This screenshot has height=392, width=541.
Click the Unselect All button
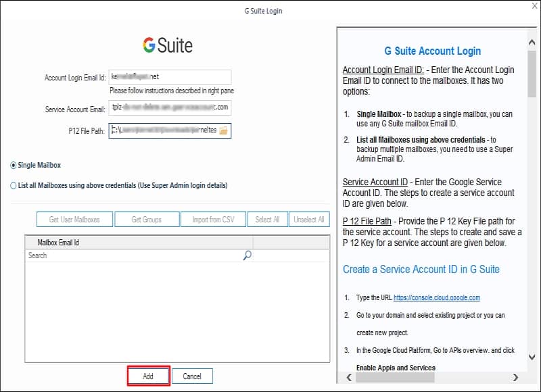(x=309, y=219)
